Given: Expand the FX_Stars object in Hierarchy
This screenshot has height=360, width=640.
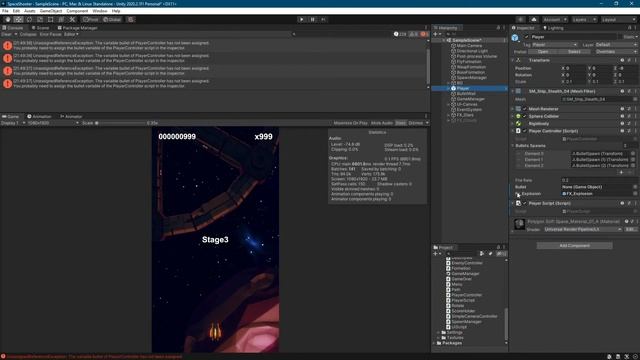Looking at the screenshot, I should pos(449,115).
